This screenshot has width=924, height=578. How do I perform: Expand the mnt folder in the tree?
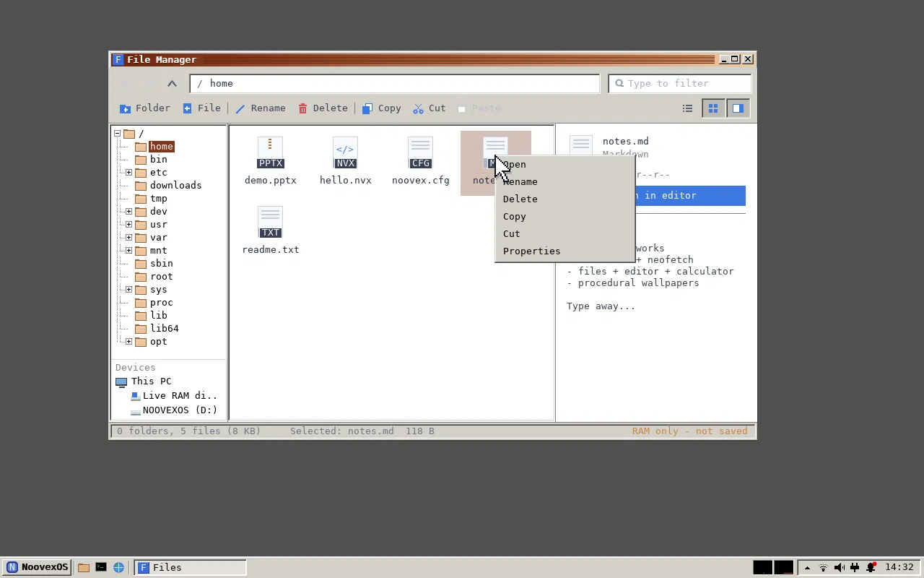pos(128,251)
